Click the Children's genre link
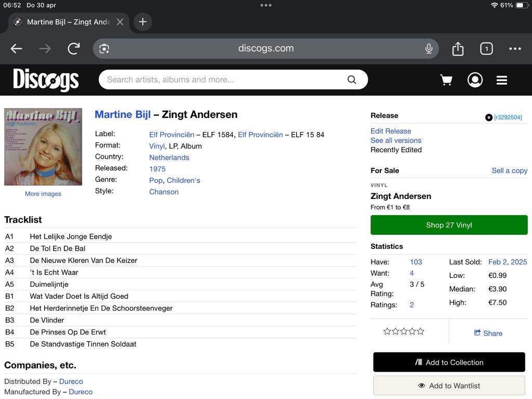The height and width of the screenshot is (399, 532). (183, 180)
